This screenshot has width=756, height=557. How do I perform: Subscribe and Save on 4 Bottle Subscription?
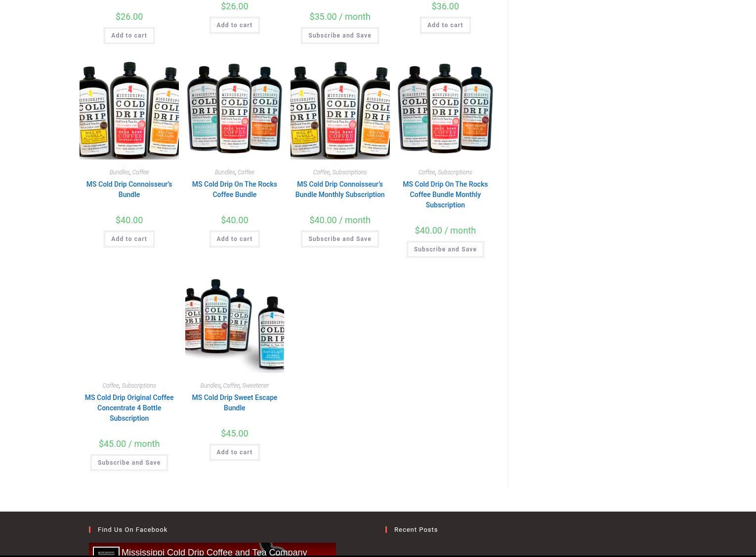click(x=129, y=463)
